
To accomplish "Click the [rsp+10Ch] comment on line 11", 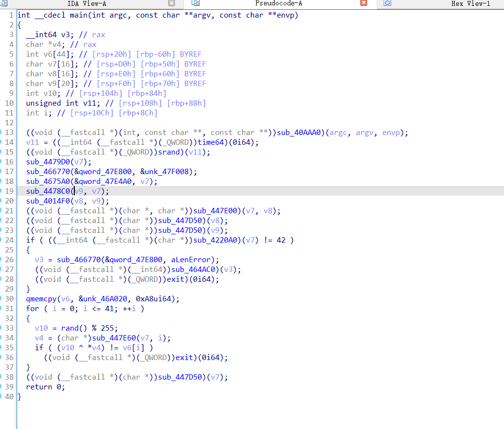I will (x=91, y=113).
